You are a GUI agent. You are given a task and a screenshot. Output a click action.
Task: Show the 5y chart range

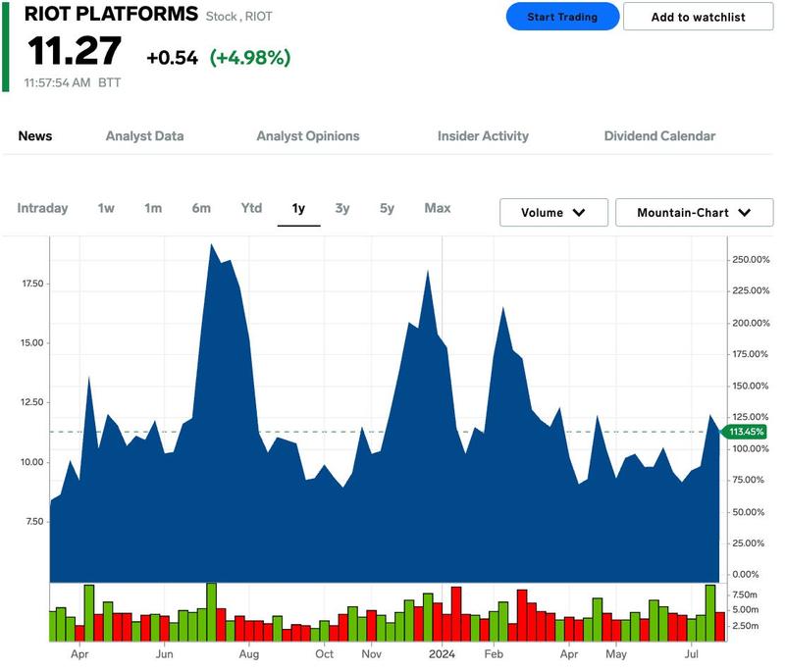[x=387, y=208]
